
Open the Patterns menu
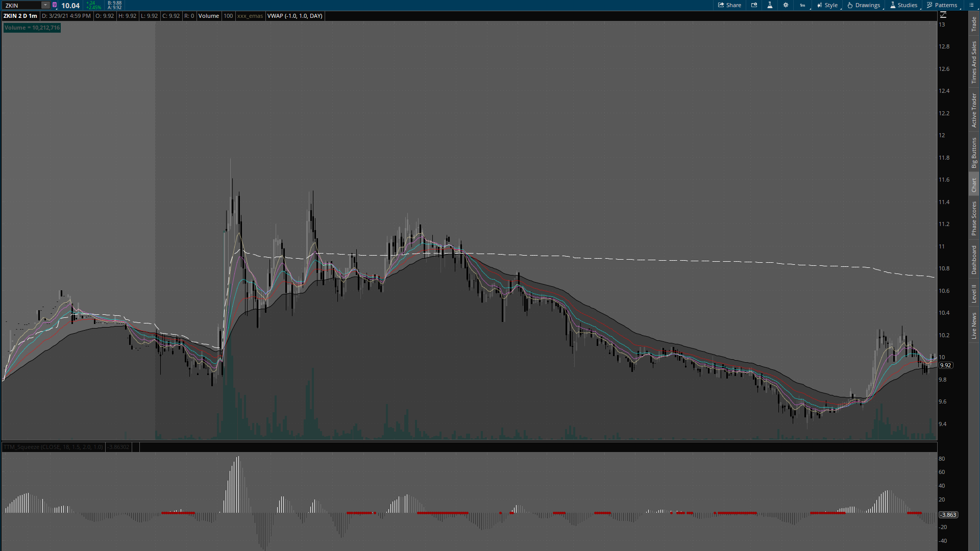[942, 5]
